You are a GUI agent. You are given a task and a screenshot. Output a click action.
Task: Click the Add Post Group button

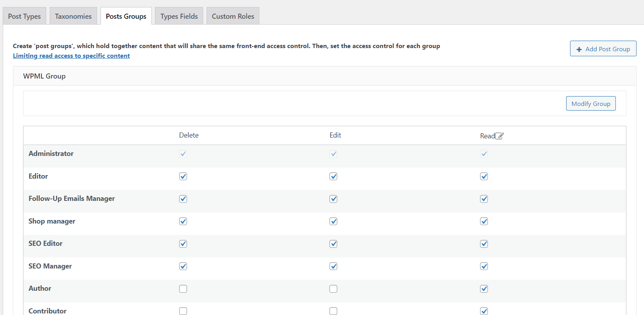point(603,49)
